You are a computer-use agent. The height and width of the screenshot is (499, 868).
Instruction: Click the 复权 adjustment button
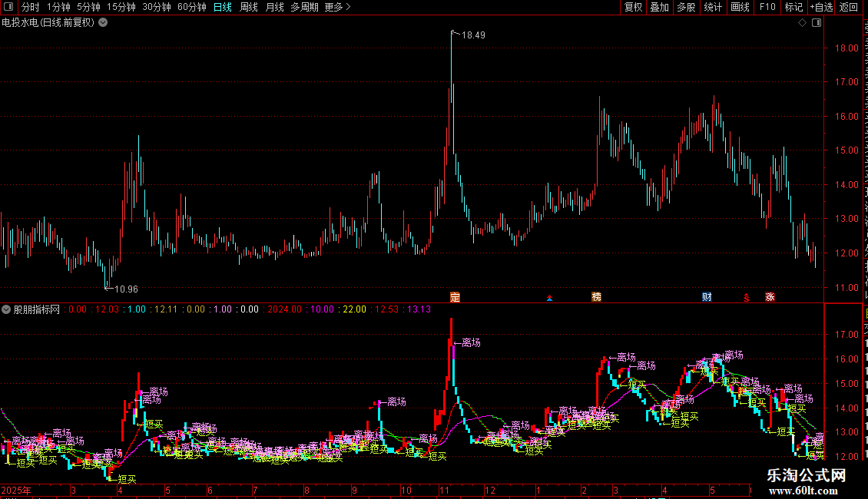tap(633, 7)
